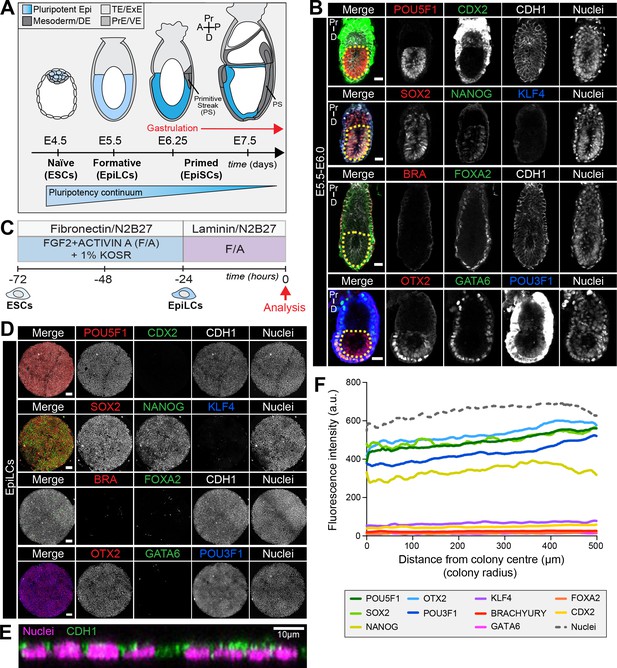
Task: Click the blue KLF4 header in panel B
Action: [530, 94]
